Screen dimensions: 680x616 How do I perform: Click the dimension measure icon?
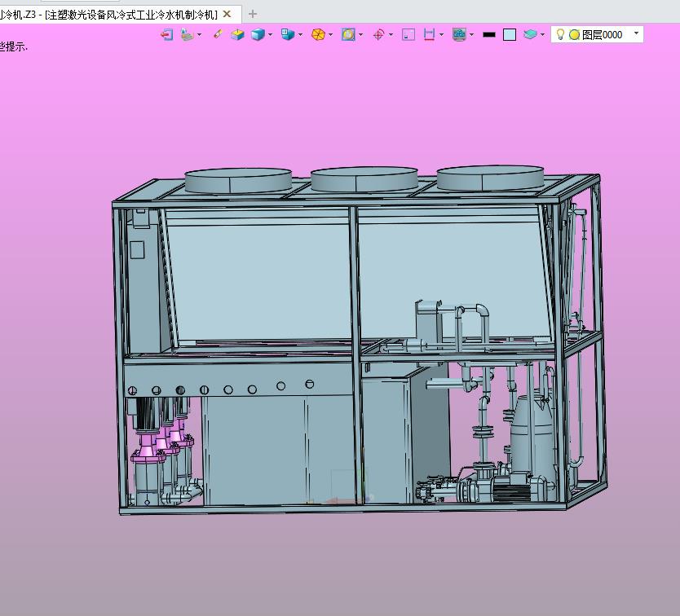430,35
